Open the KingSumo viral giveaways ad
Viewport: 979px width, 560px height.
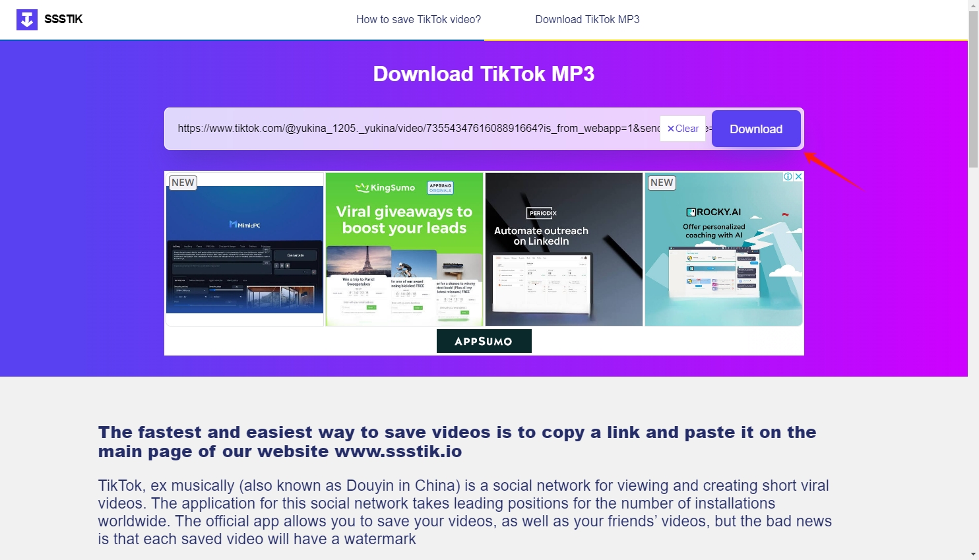tap(404, 249)
